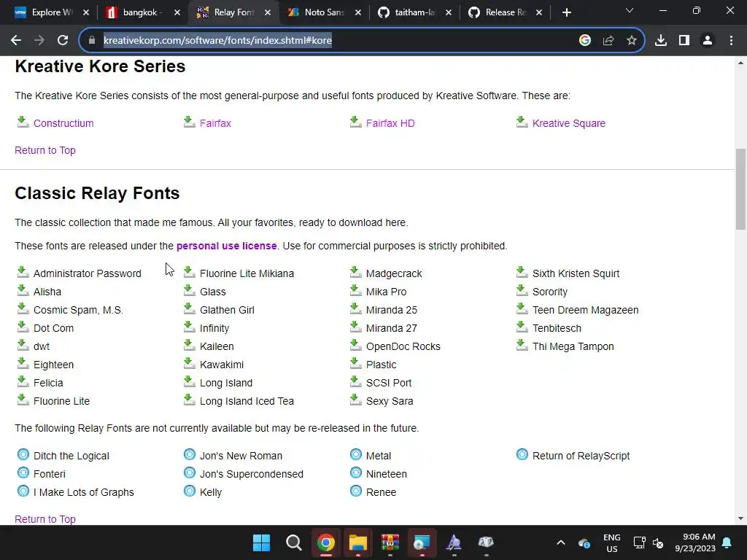Open File Explorer from the taskbar

(x=357, y=542)
